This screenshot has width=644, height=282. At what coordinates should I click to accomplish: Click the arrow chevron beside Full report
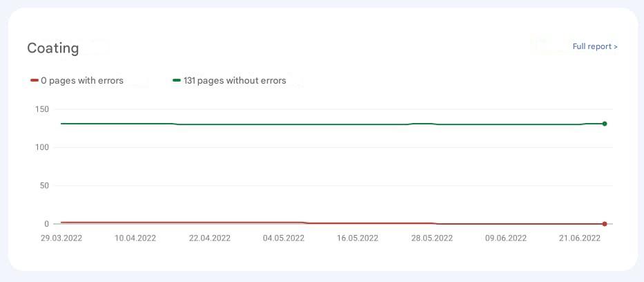[616, 46]
